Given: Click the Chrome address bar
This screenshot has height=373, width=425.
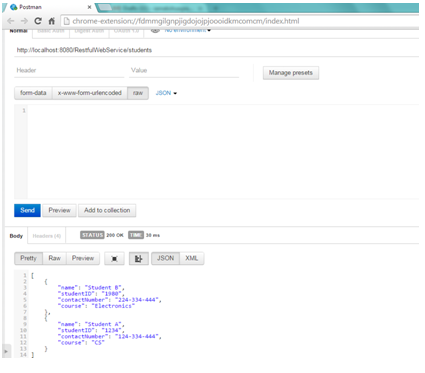Looking at the screenshot, I should point(240,21).
